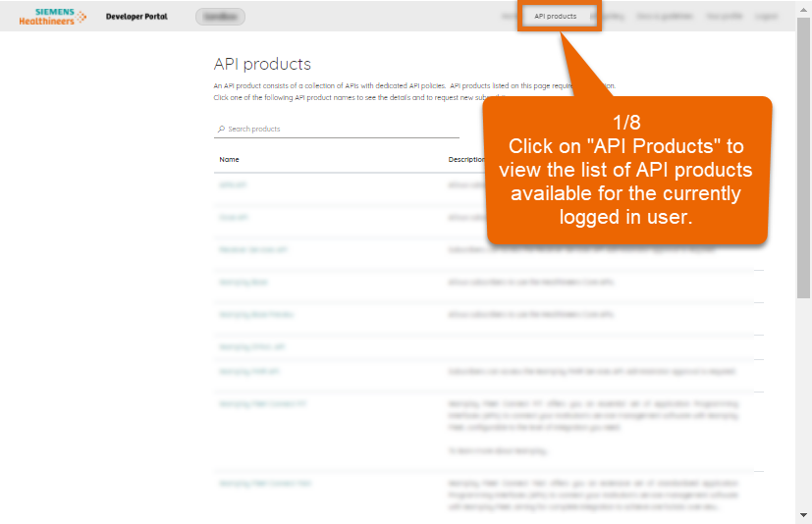This screenshot has width=812, height=524.
Task: Click the Name column header
Action: (229, 159)
